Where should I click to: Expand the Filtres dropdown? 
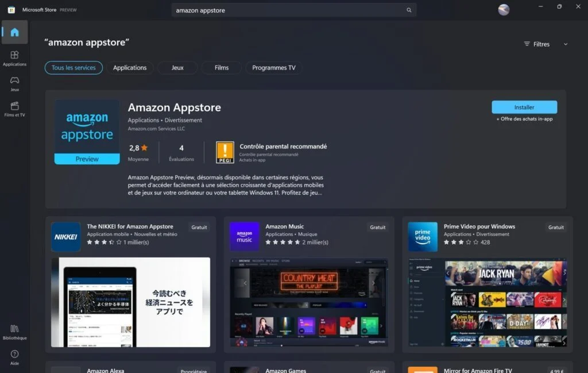pyautogui.click(x=546, y=44)
